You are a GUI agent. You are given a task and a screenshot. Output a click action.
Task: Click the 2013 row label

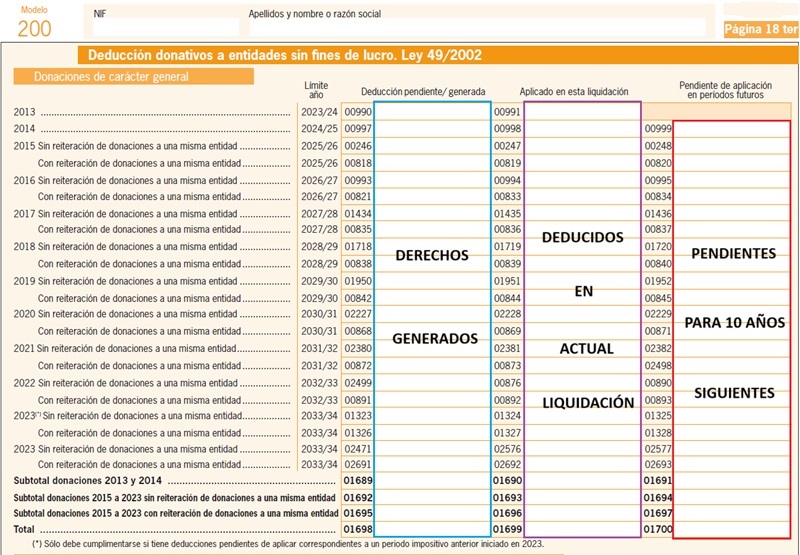(x=24, y=112)
